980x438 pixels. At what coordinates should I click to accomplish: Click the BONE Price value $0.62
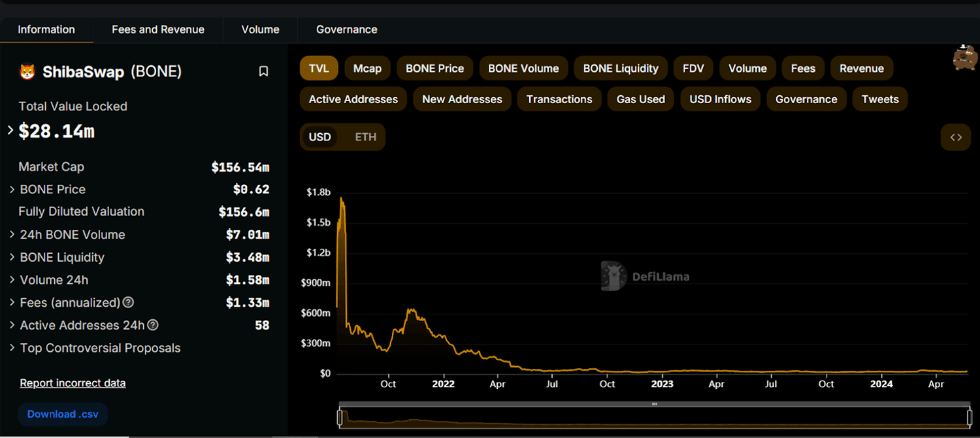tap(252, 189)
